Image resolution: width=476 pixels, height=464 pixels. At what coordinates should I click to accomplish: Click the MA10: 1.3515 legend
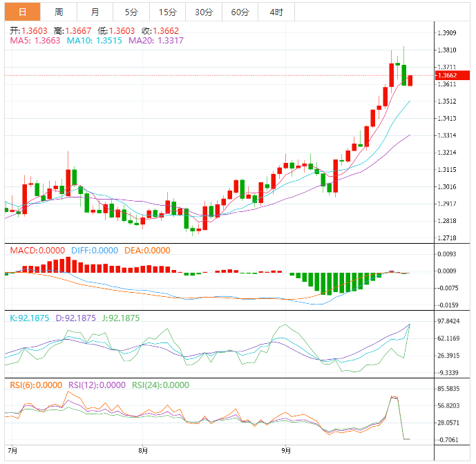(95, 41)
